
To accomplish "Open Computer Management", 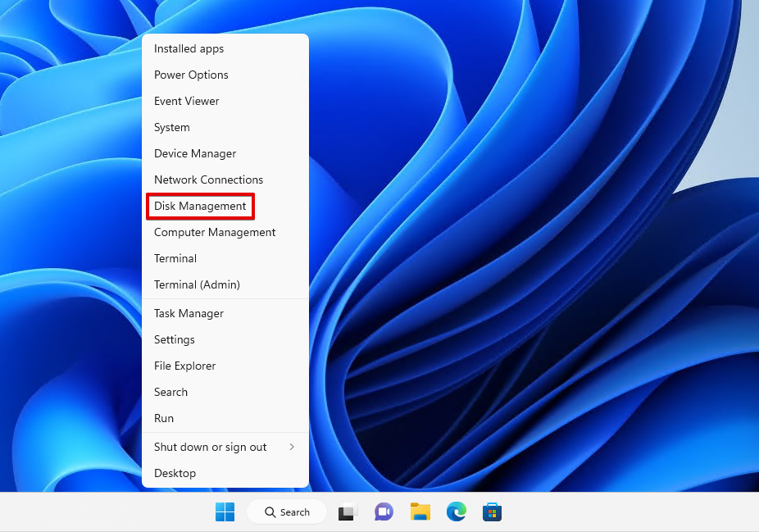I will click(x=215, y=232).
